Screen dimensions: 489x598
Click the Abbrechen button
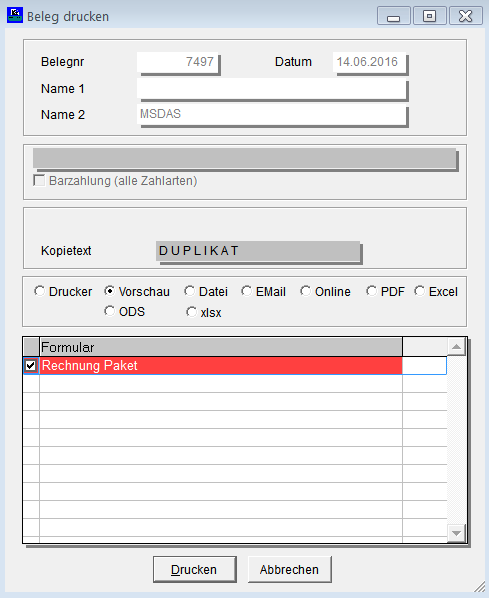click(x=290, y=569)
